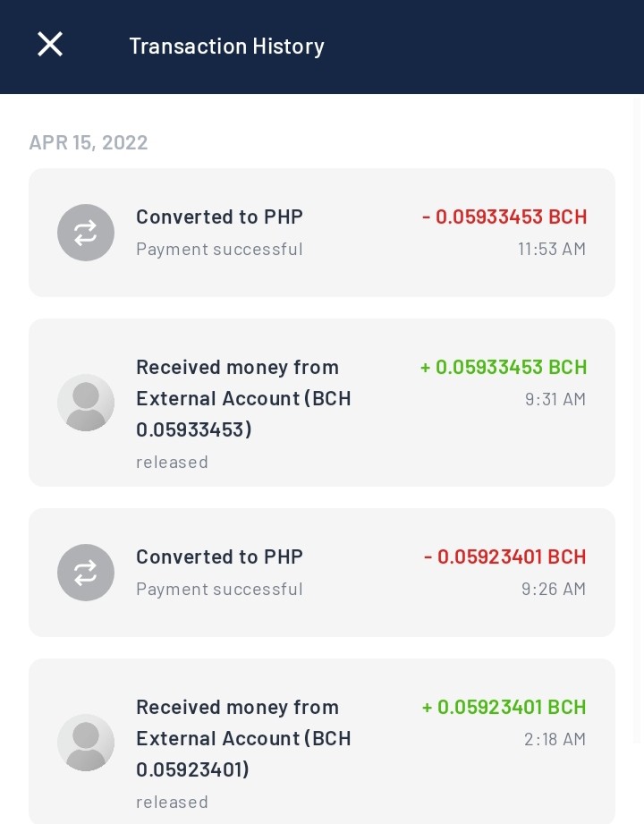Open the 11:53 AM Converted to PHP transaction
Screen dimensions: 644x824
[322, 233]
